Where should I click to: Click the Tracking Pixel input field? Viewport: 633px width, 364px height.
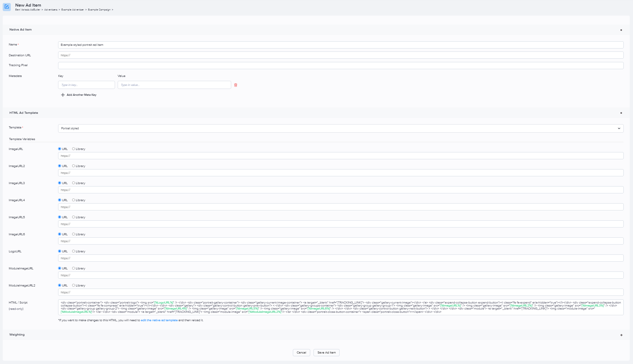[x=340, y=66]
